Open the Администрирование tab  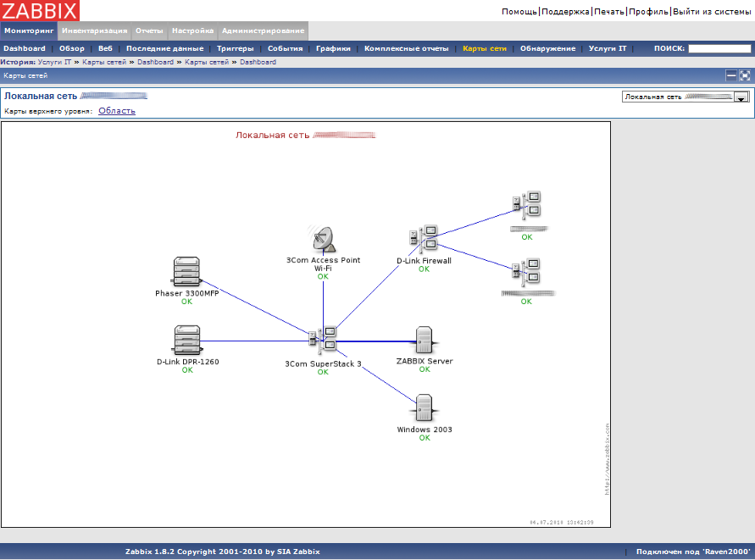click(x=263, y=30)
